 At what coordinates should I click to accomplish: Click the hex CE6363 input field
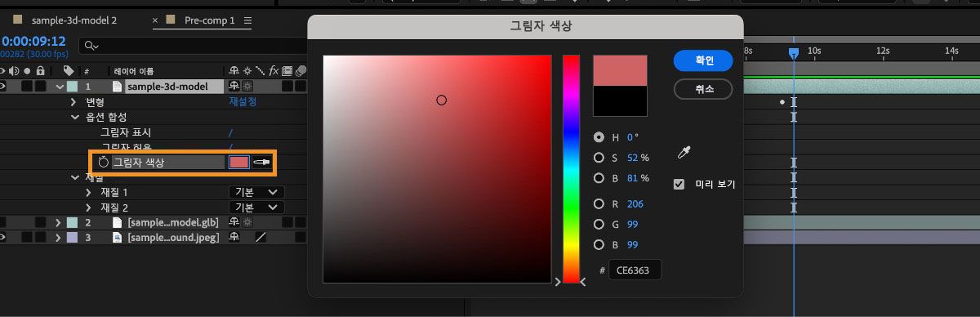click(635, 270)
